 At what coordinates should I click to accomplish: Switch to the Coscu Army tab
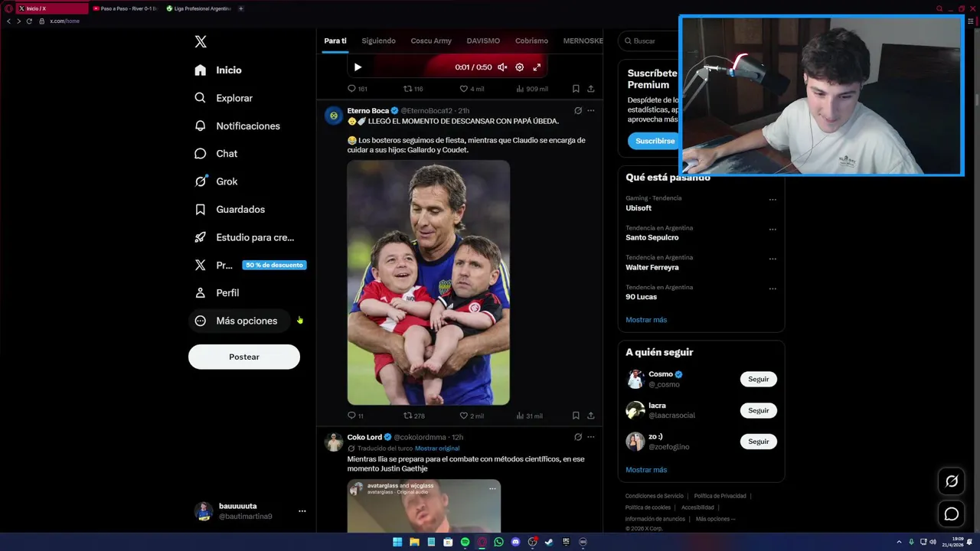431,41
